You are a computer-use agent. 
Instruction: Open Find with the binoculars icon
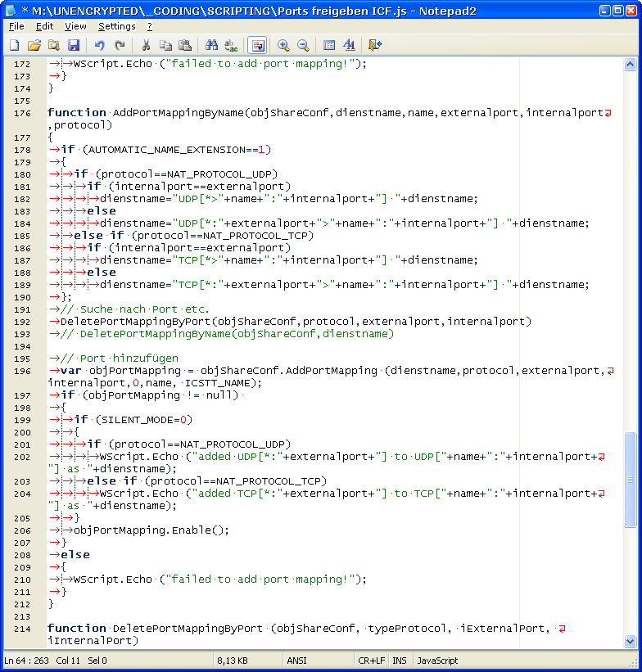[211, 45]
